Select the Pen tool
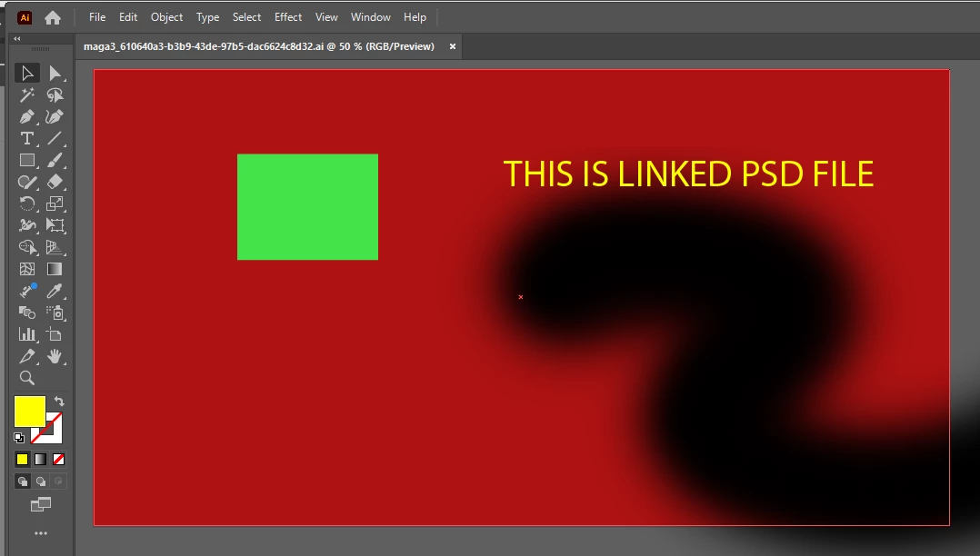980x556 pixels. tap(27, 117)
